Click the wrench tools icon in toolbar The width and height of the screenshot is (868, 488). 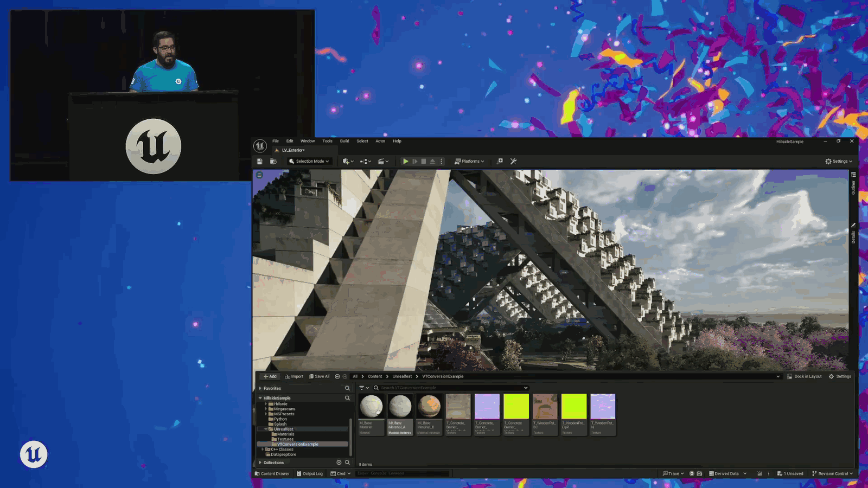(513, 161)
